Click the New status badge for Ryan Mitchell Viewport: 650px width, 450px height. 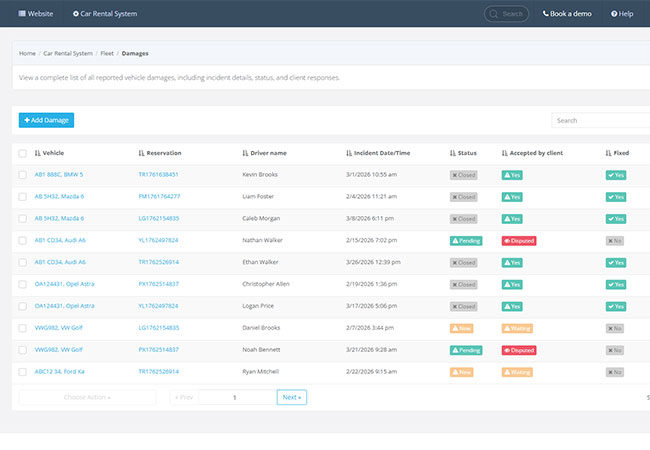point(461,372)
